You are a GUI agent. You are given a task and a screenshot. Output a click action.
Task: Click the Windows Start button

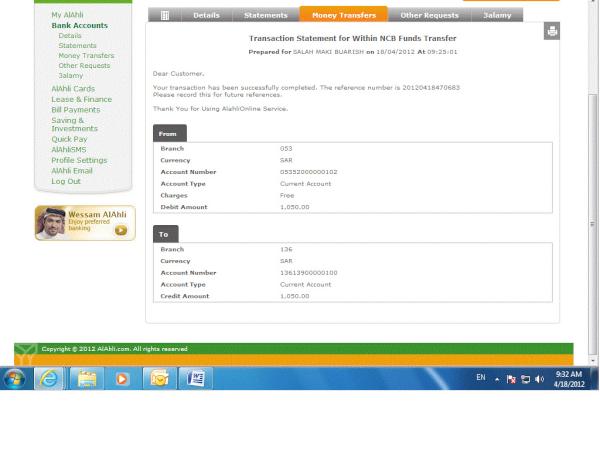(15, 379)
